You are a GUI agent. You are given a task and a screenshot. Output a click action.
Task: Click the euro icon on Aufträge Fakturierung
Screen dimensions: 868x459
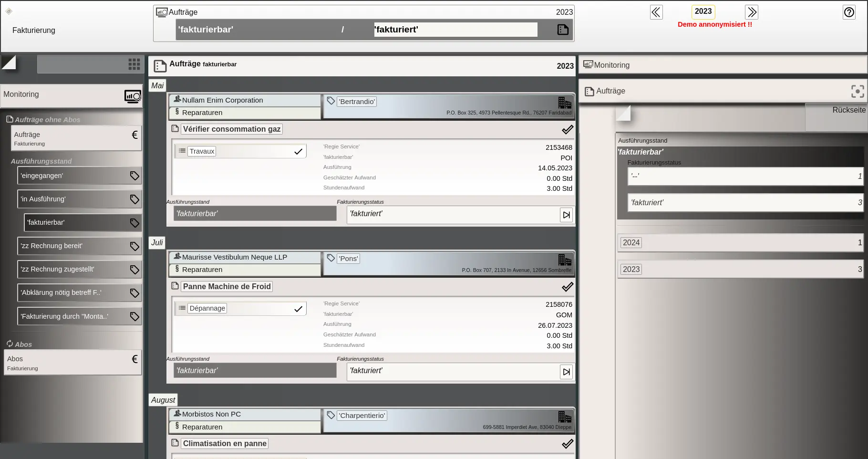coord(134,135)
